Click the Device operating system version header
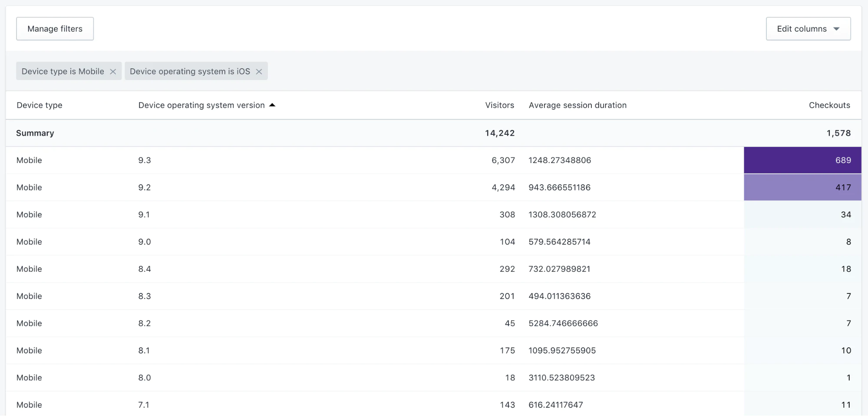 click(x=201, y=105)
